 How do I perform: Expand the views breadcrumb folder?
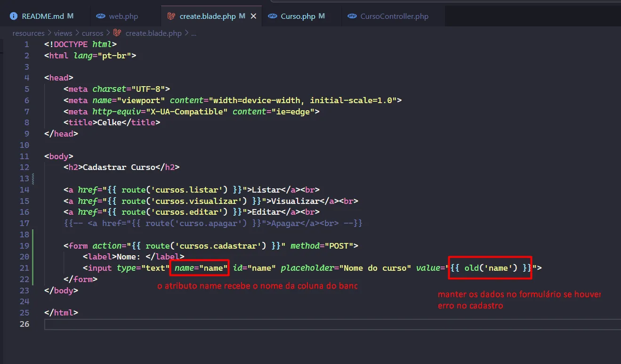[63, 33]
